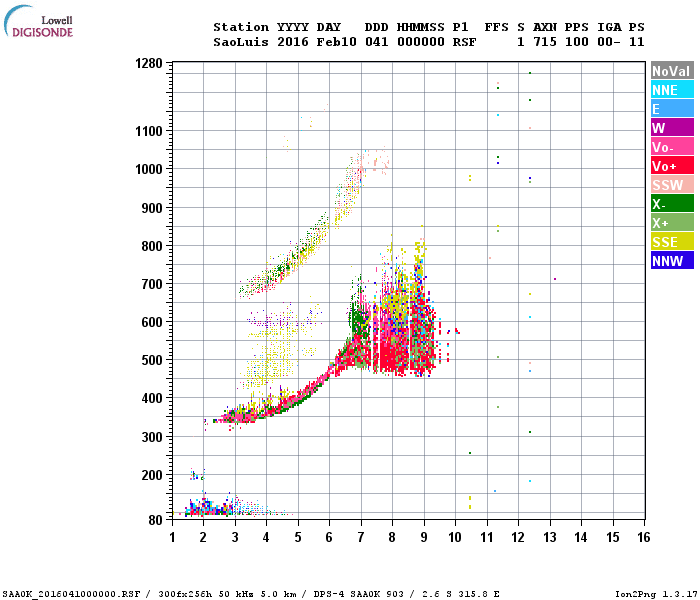The image size is (700, 600).
Task: Click the 1280 height axis label
Action: pyautogui.click(x=149, y=63)
